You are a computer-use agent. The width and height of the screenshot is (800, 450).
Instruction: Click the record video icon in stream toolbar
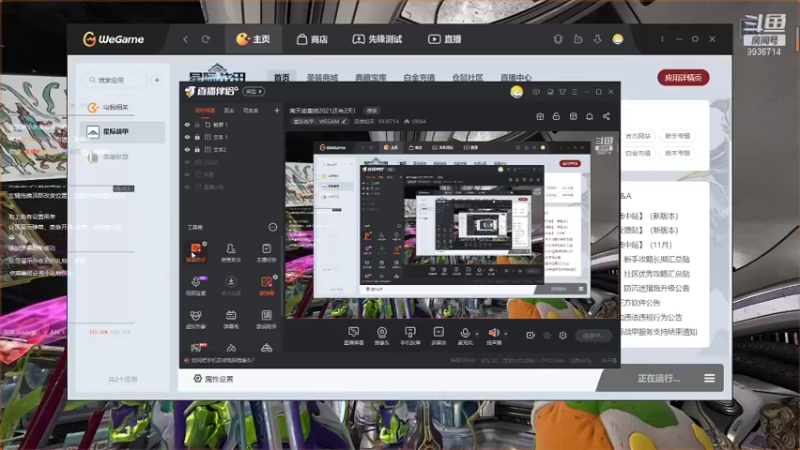click(x=531, y=335)
